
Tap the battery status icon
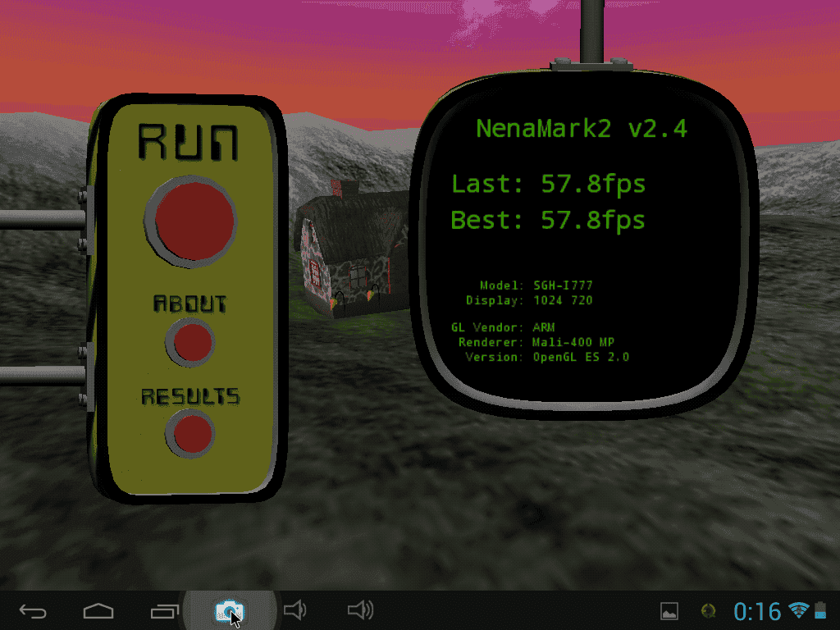pyautogui.click(x=820, y=610)
